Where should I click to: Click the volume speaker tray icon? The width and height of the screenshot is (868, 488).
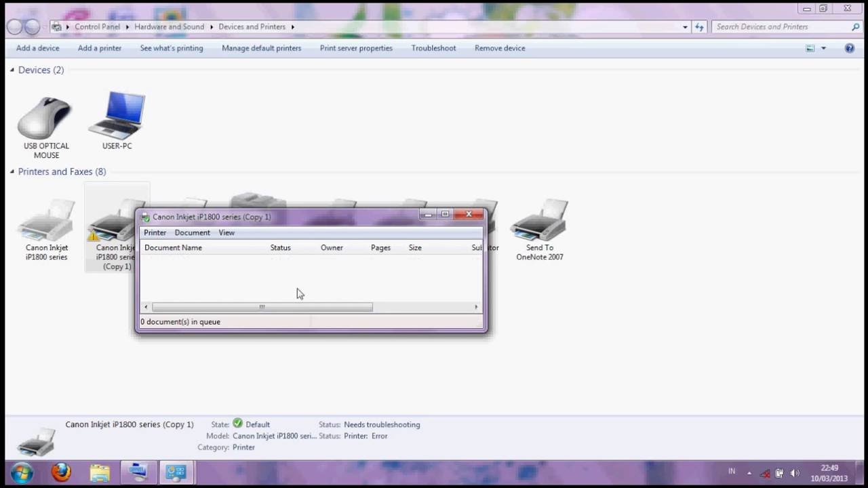794,473
